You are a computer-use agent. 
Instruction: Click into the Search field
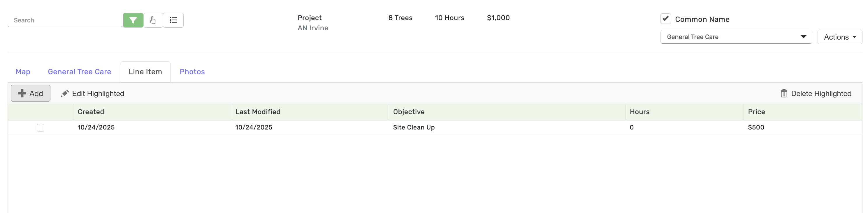click(65, 20)
